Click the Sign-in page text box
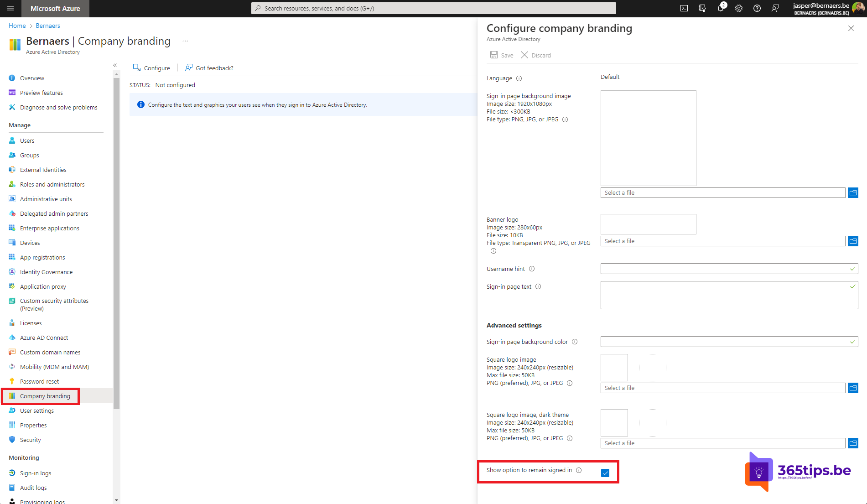Viewport: 867px width, 504px height. [x=729, y=295]
